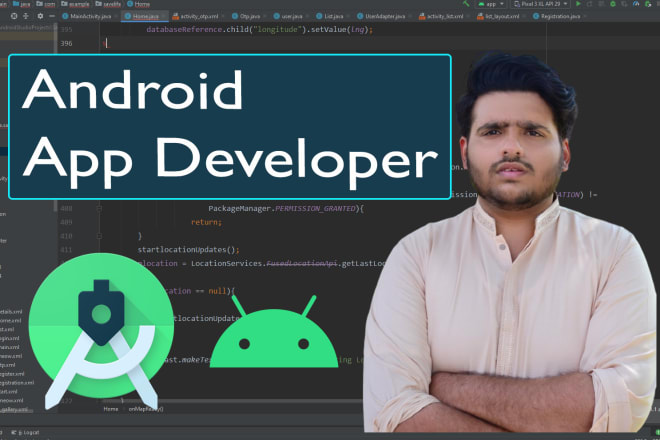The height and width of the screenshot is (440, 660).
Task: Switch to Otp.java tab
Action: coord(246,16)
